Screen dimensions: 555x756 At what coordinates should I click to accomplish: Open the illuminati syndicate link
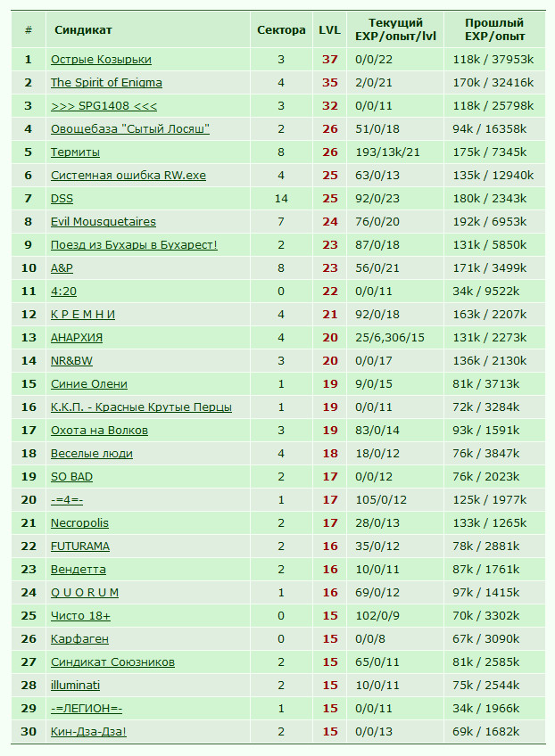coord(75,685)
